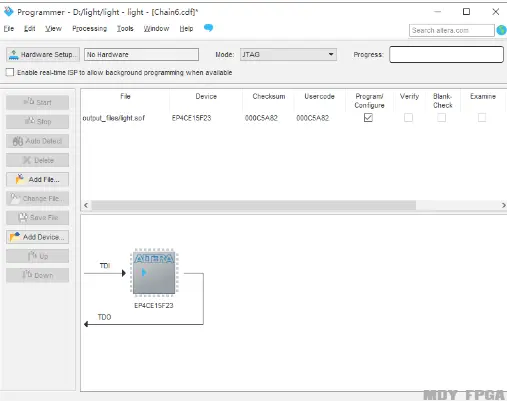Open the Tools menu
The image size is (507, 401).
tap(125, 29)
